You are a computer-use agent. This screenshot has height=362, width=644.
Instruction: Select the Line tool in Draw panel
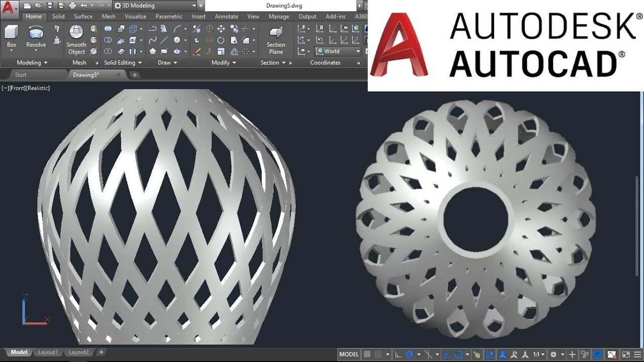(x=164, y=40)
